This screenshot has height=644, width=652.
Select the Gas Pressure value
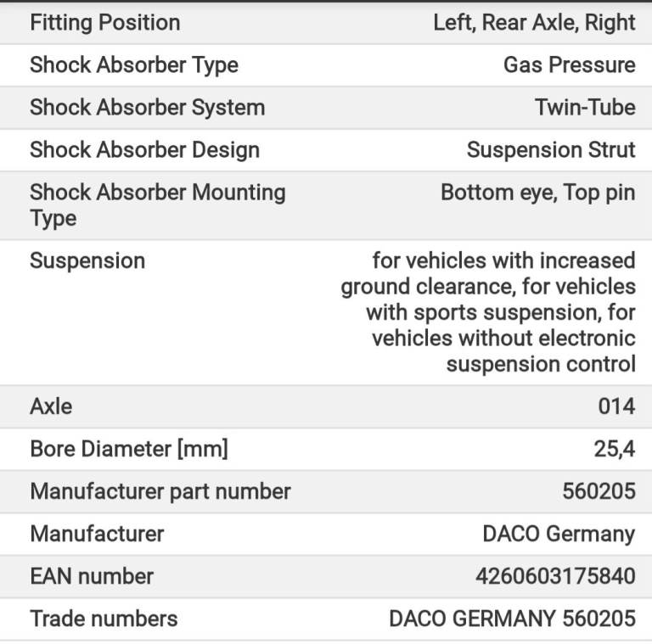pos(569,65)
